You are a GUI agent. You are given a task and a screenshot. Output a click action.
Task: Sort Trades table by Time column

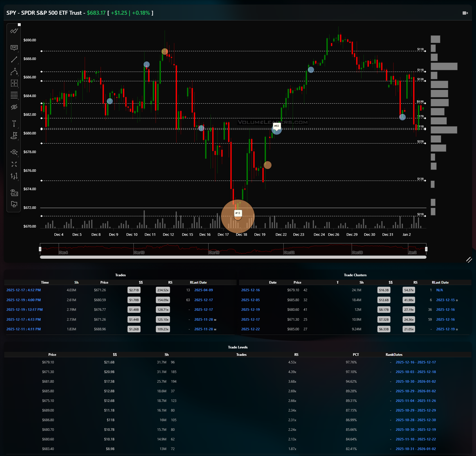click(x=45, y=282)
